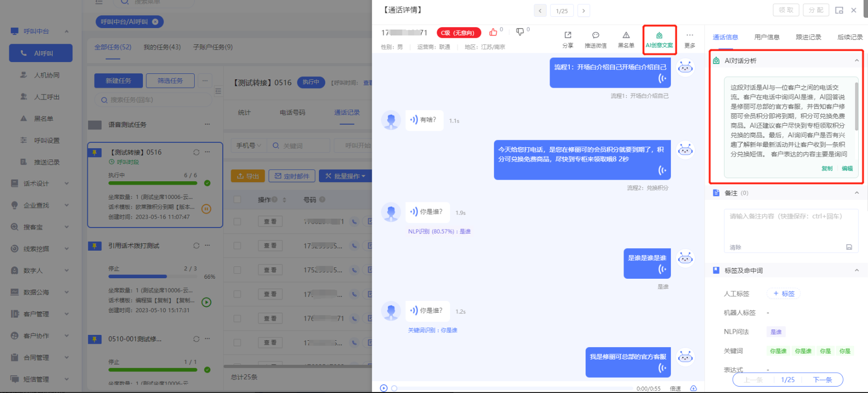Check the second call record row checkbox
Image resolution: width=868 pixels, height=393 pixels.
238,246
